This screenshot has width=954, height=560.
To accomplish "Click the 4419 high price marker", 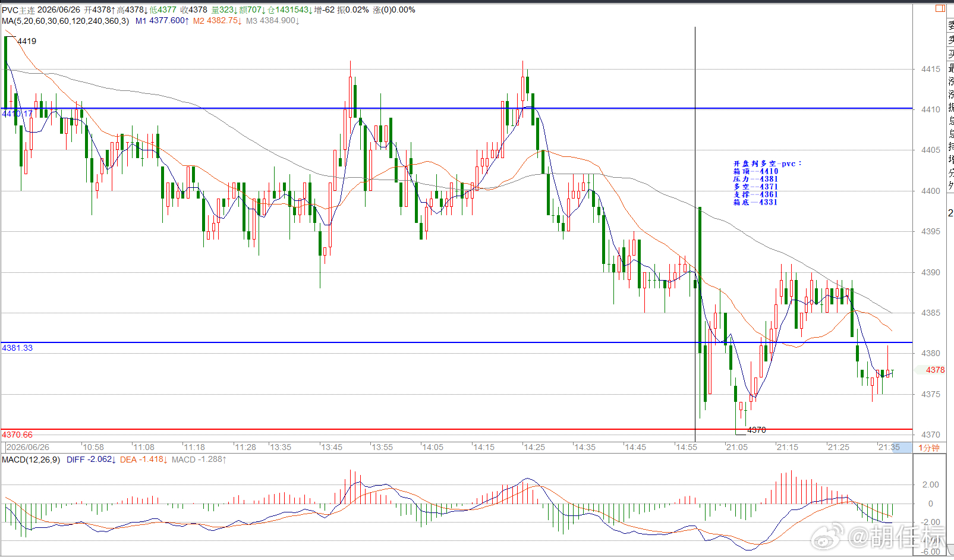I will [x=27, y=41].
